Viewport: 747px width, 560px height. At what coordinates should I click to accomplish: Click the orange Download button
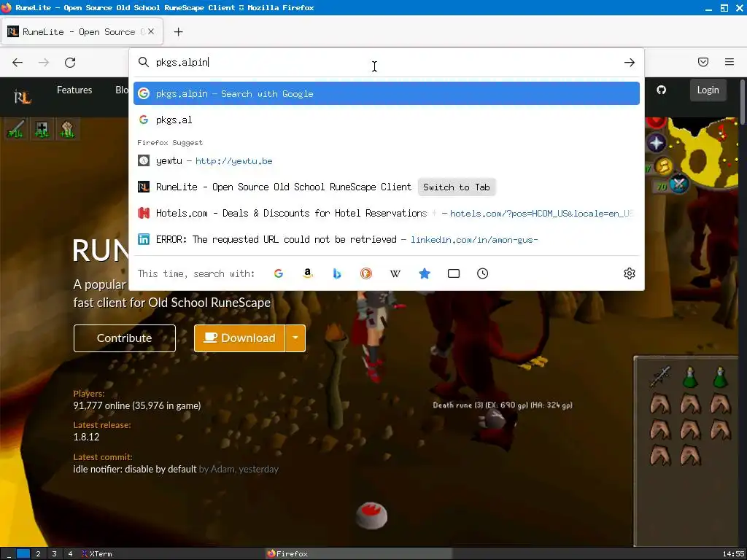tap(239, 338)
